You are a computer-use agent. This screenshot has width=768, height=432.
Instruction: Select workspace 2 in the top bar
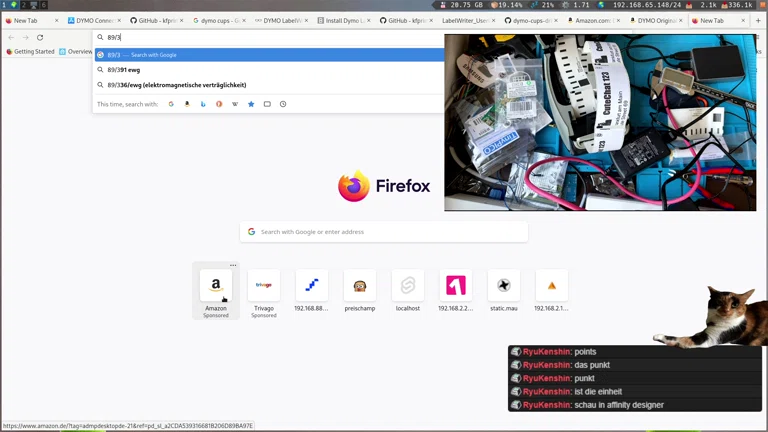tap(23, 5)
